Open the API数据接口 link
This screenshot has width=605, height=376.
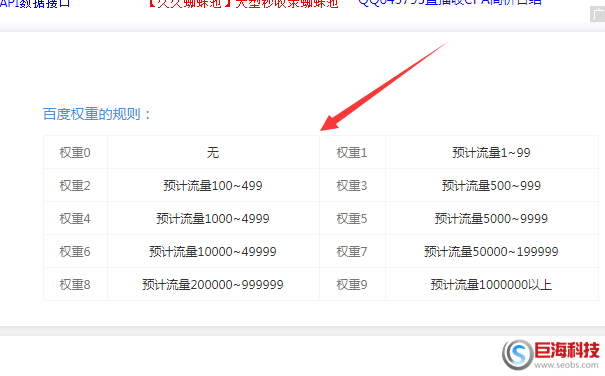(x=35, y=3)
